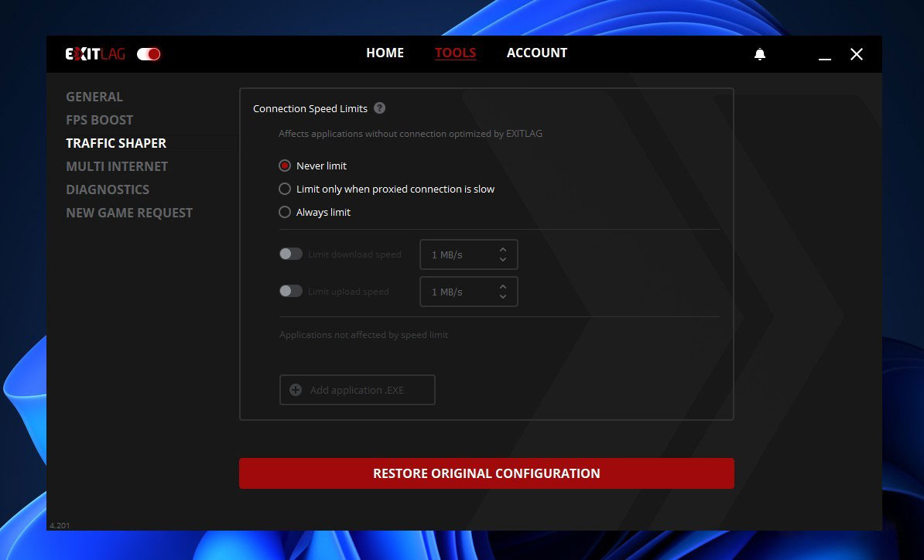Enable the Limit upload speed toggle

tap(291, 291)
